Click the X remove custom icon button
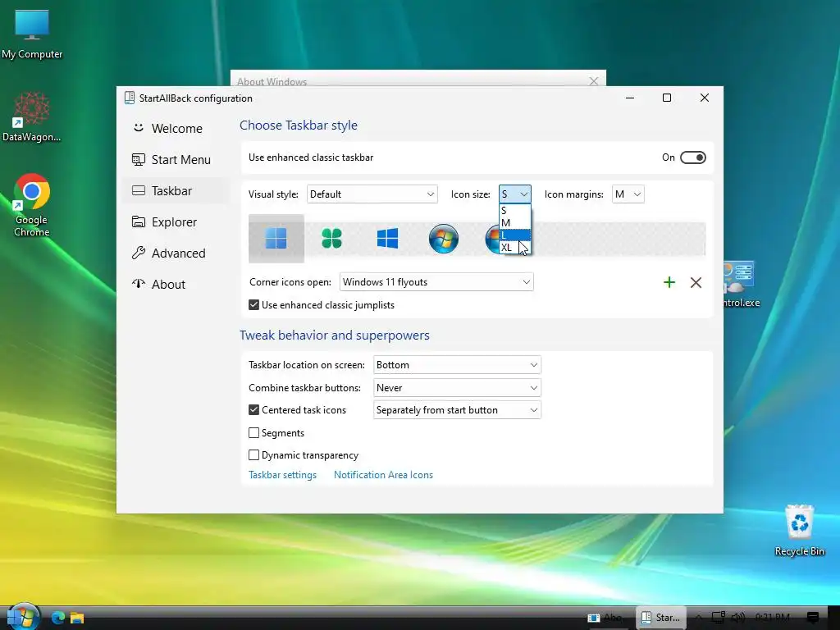Viewport: 840px width, 630px height. pyautogui.click(x=696, y=282)
